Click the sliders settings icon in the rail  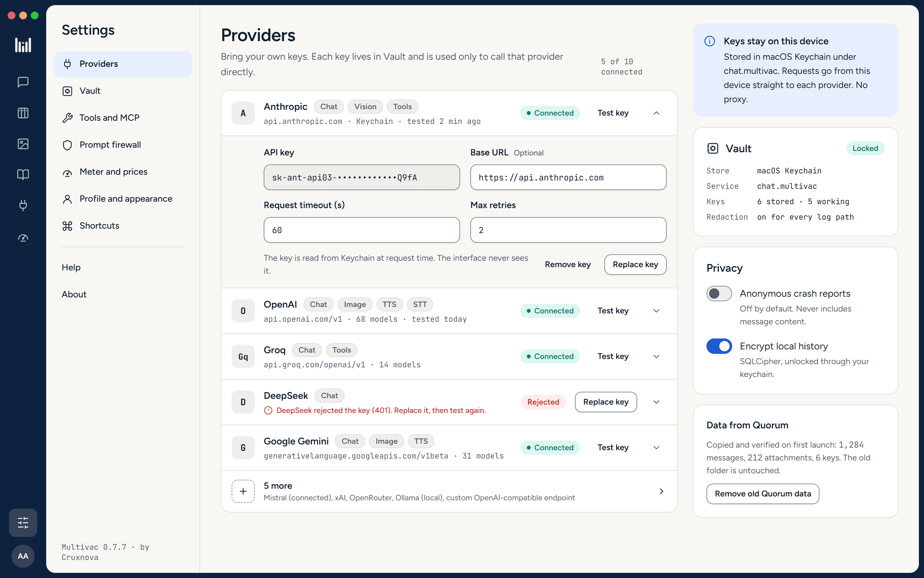click(23, 522)
